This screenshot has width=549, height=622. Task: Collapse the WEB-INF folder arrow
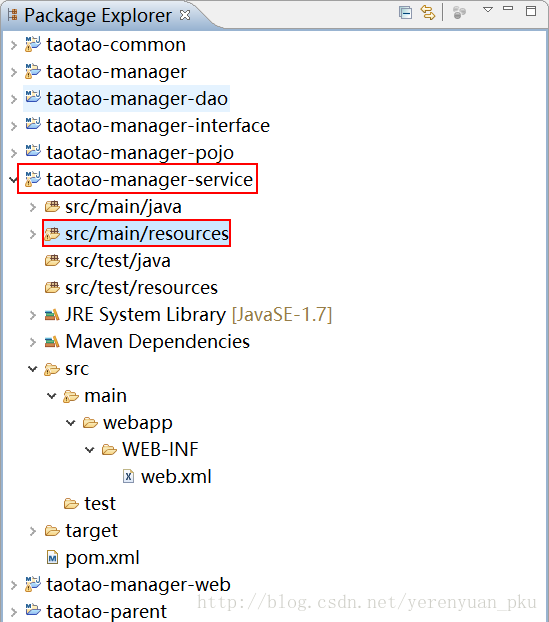click(x=90, y=450)
